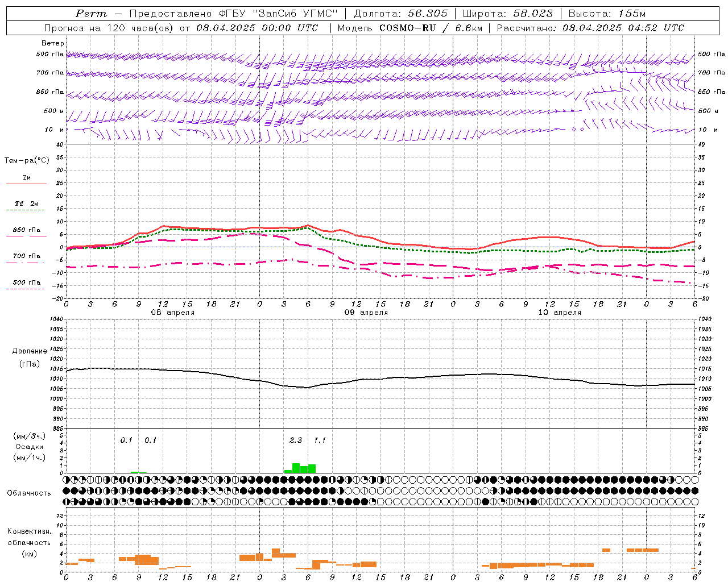The width and height of the screenshot is (728, 582).
Task: Click the "Высота: 155м" elevation text
Action: pos(607,14)
